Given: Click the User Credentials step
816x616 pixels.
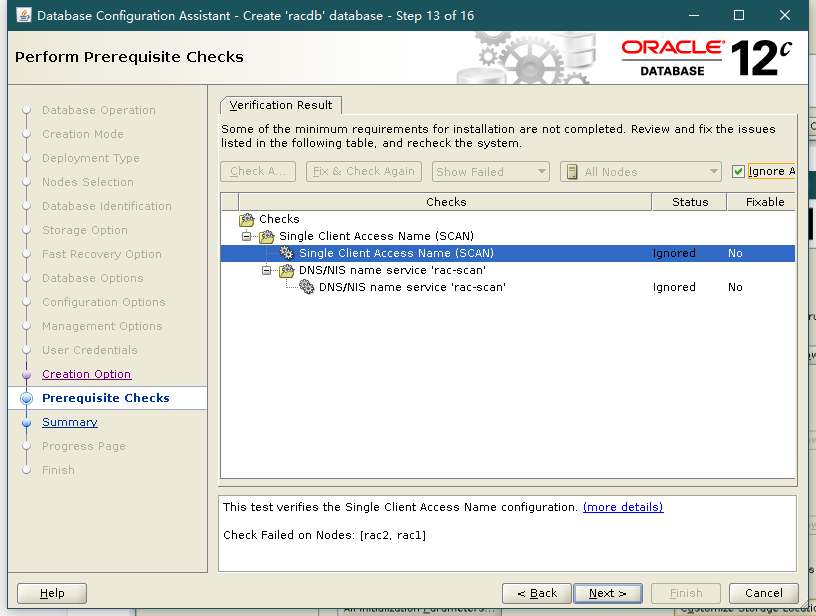Looking at the screenshot, I should click(90, 350).
